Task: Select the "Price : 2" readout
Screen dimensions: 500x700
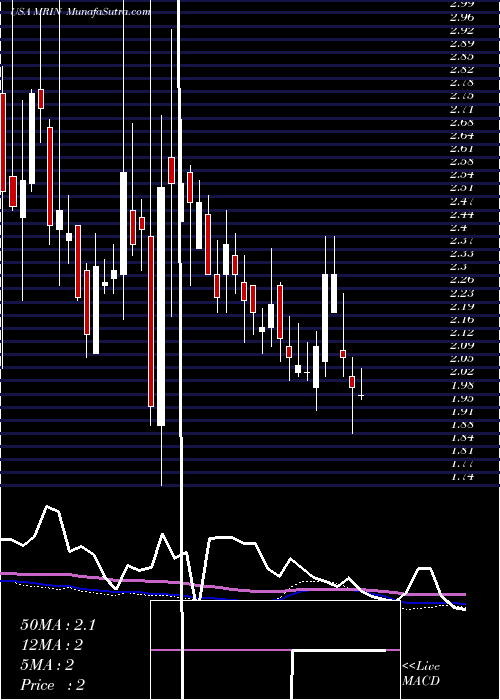Action: coord(53,685)
